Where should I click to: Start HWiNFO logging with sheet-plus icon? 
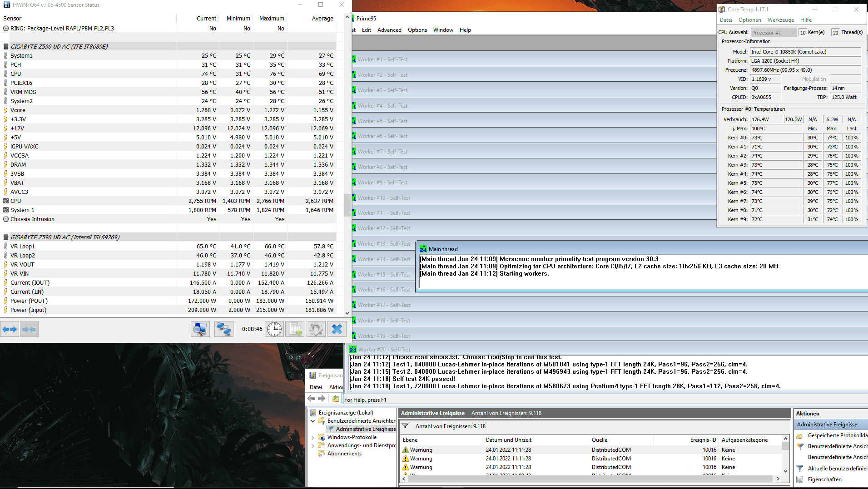click(294, 329)
